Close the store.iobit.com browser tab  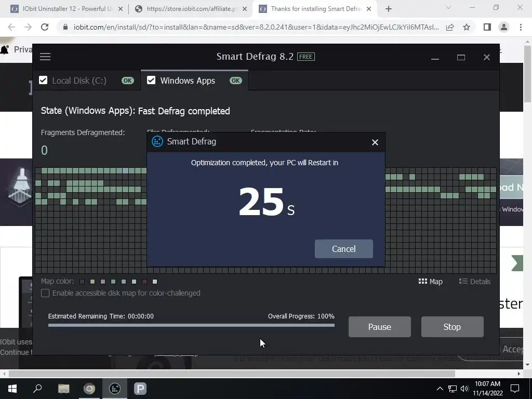pyautogui.click(x=245, y=9)
